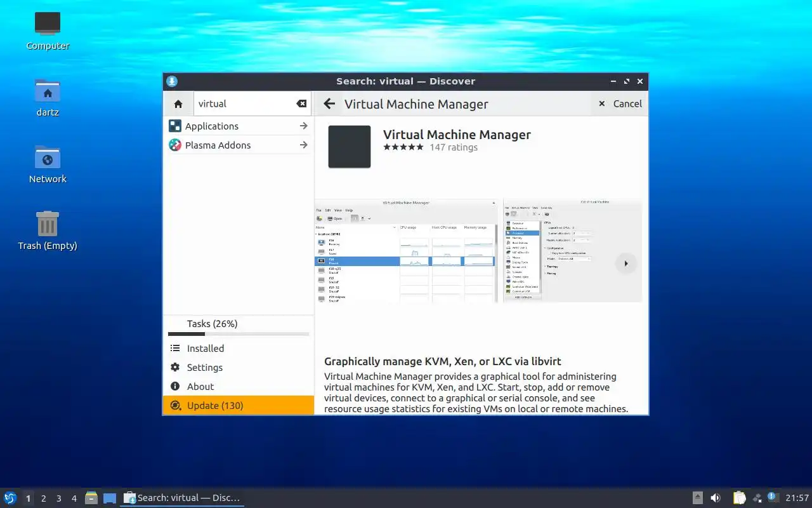This screenshot has height=508, width=812.
Task: Click the 21:57 clock
Action: [x=797, y=498]
